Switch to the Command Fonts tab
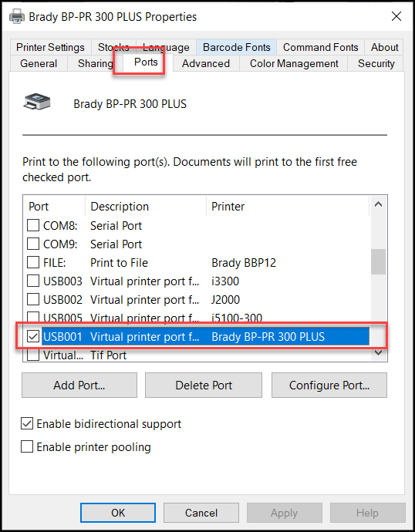The image size is (415, 532). (x=321, y=47)
